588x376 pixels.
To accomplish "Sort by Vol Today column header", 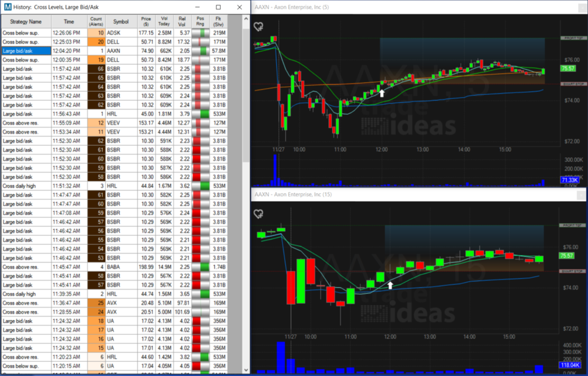I will click(x=164, y=22).
